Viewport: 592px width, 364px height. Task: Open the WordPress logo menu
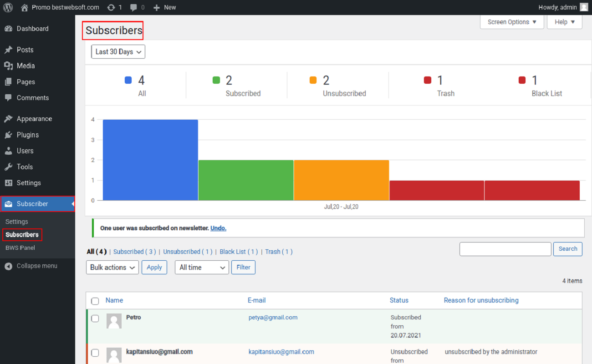(8, 7)
